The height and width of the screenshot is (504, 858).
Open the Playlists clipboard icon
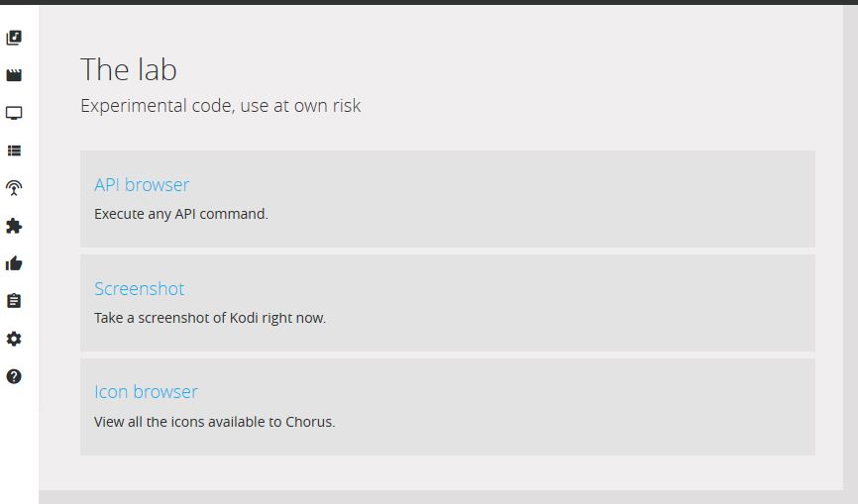point(14,301)
